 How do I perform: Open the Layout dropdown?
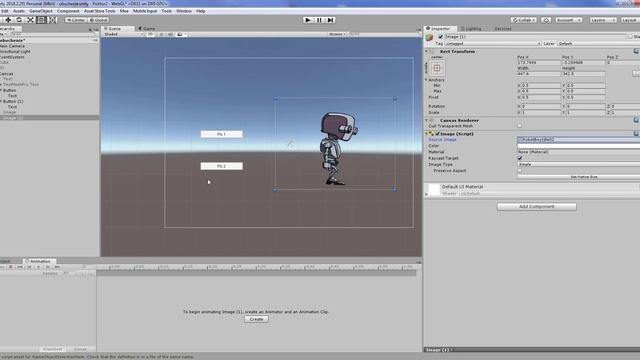click(x=630, y=20)
